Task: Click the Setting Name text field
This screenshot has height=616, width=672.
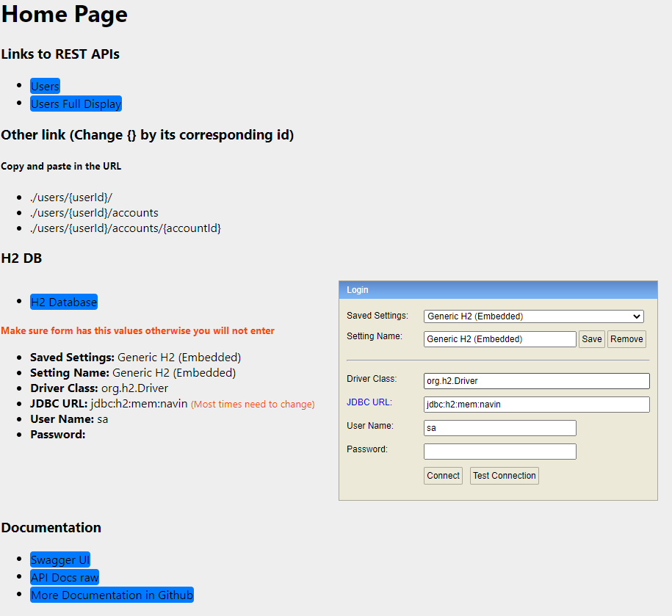Action: coord(499,338)
